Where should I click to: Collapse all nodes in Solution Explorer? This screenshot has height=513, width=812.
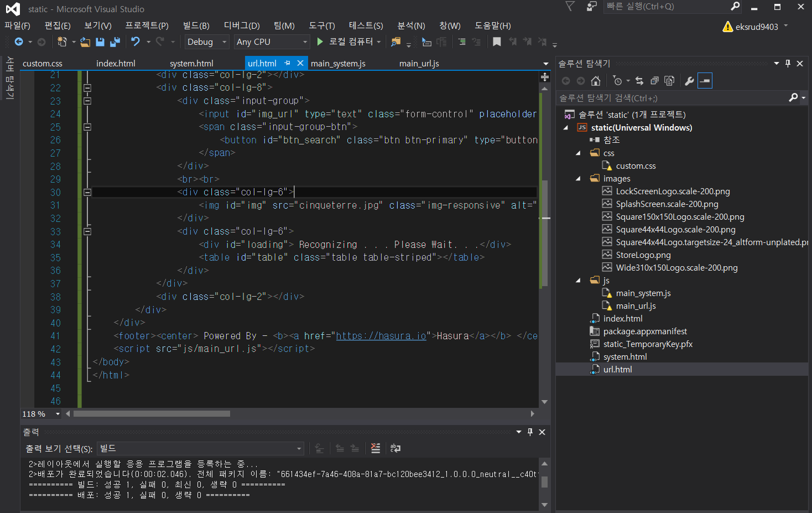(654, 80)
